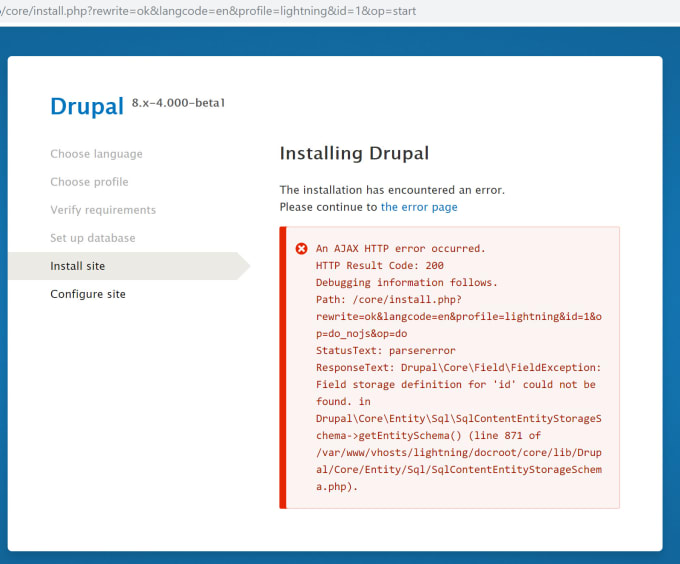
Task: Select the Verify requirements step
Action: [x=103, y=210]
